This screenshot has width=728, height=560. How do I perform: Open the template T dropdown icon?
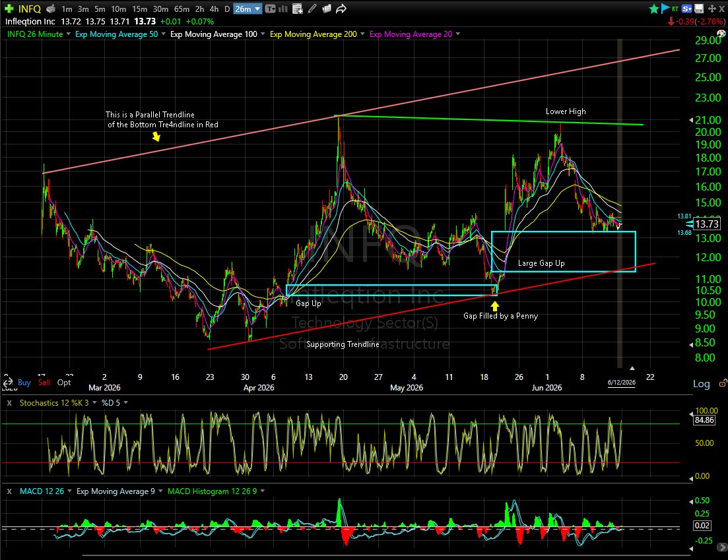click(x=270, y=9)
